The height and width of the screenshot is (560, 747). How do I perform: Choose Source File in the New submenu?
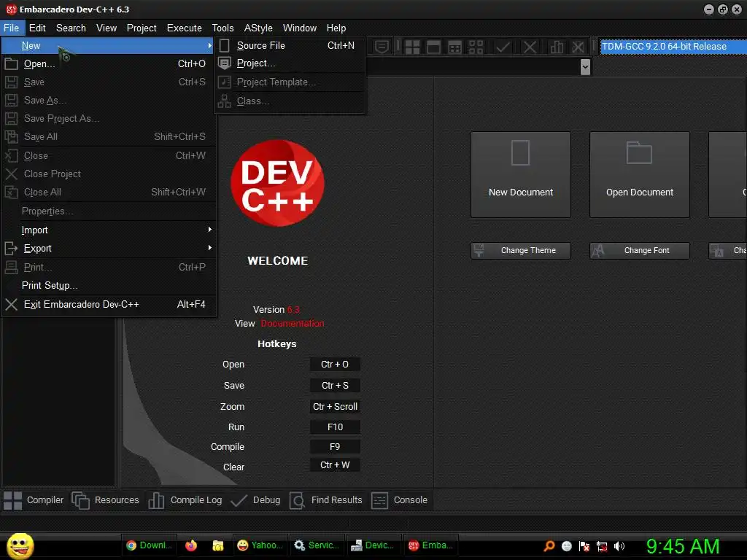(x=290, y=45)
